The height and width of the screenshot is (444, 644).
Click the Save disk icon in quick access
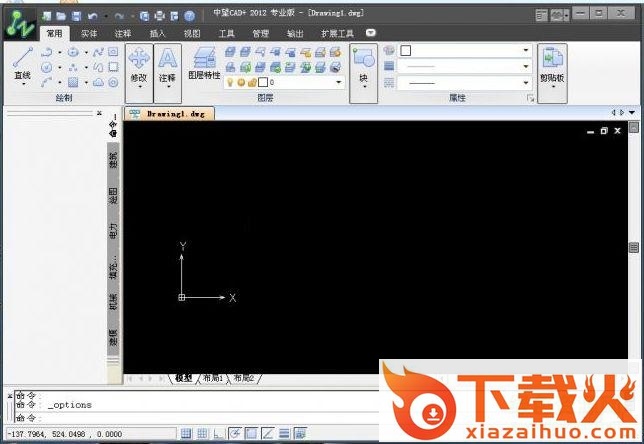76,16
